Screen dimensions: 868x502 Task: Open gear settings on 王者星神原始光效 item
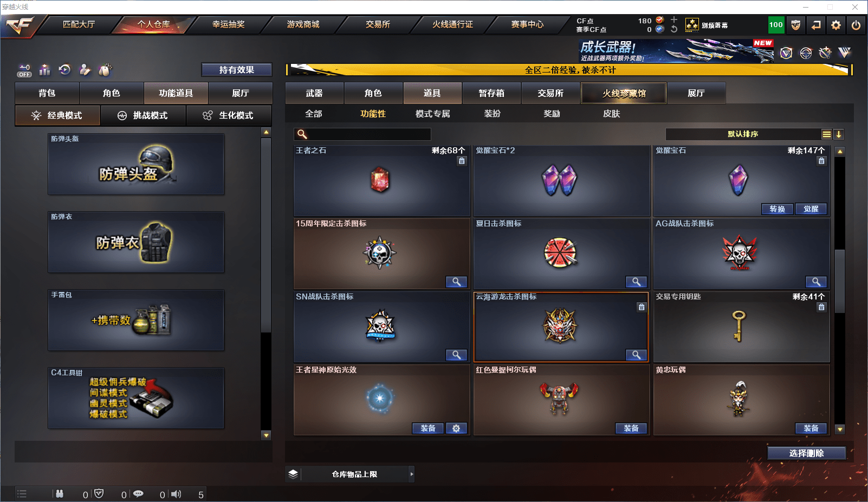456,428
